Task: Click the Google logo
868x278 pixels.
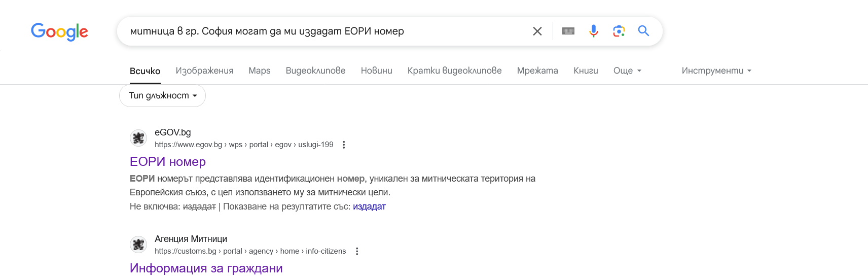Action: pyautogui.click(x=59, y=31)
